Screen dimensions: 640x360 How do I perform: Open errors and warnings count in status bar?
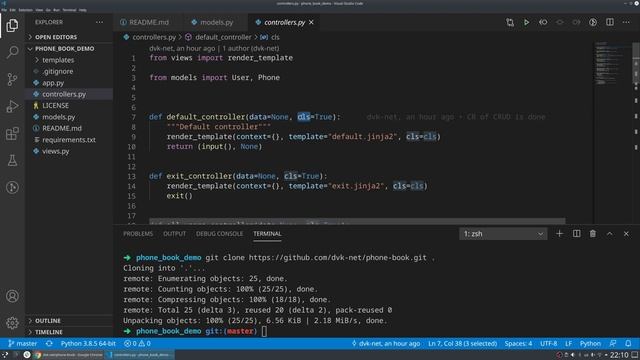tap(138, 344)
